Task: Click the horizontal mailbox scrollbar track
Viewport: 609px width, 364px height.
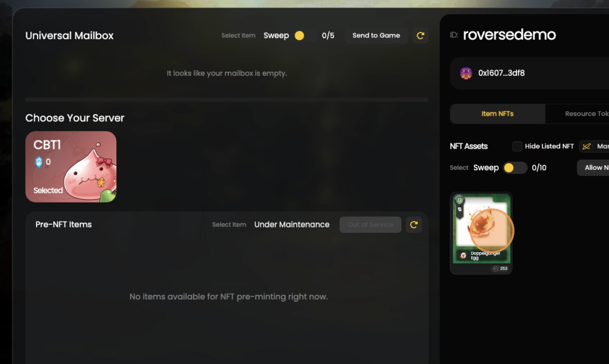Action: pyautogui.click(x=227, y=100)
